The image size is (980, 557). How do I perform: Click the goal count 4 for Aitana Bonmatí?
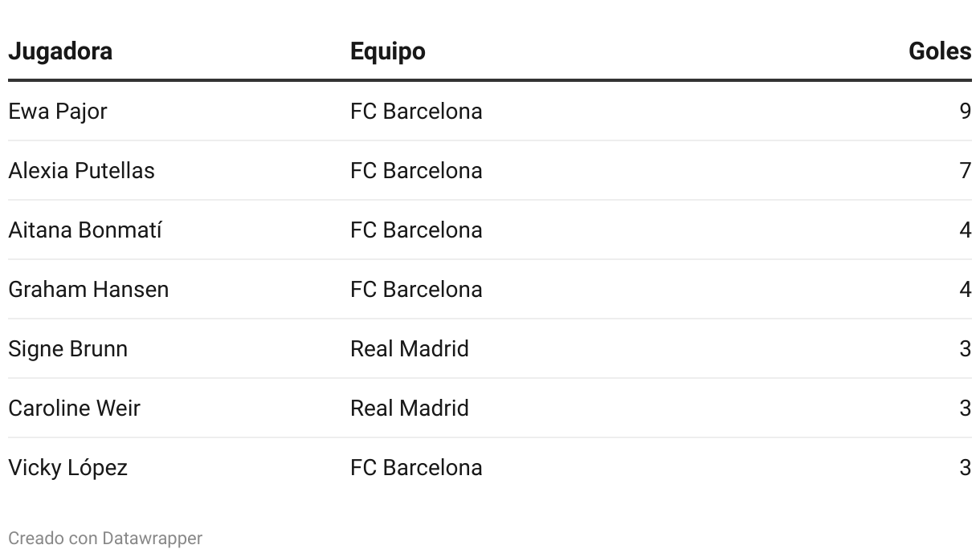(x=966, y=230)
